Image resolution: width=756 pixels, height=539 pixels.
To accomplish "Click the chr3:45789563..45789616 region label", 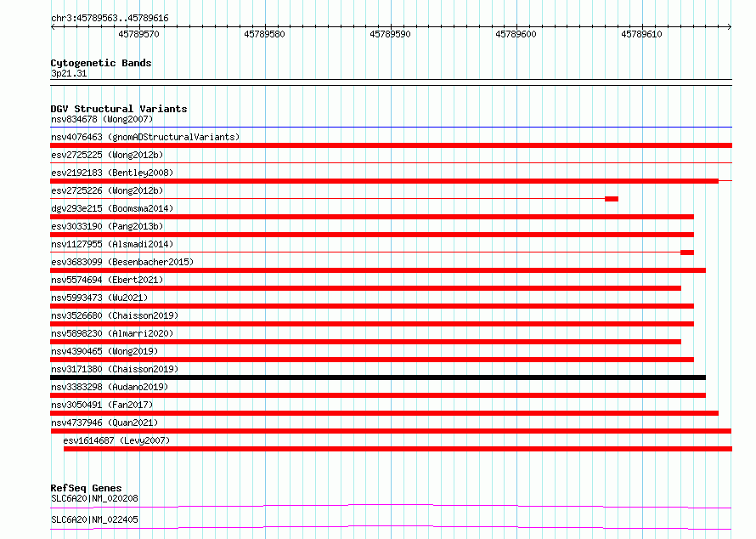I will click(110, 18).
